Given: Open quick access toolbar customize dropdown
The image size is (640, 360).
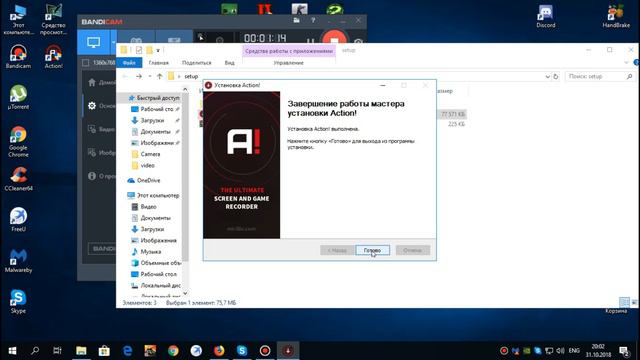Looking at the screenshot, I should coord(158,50).
